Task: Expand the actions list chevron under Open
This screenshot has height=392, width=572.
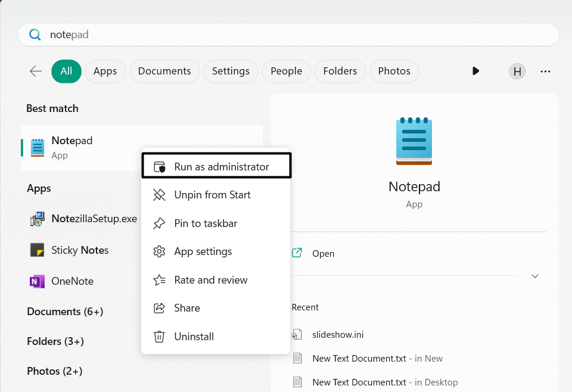Action: coord(535,276)
